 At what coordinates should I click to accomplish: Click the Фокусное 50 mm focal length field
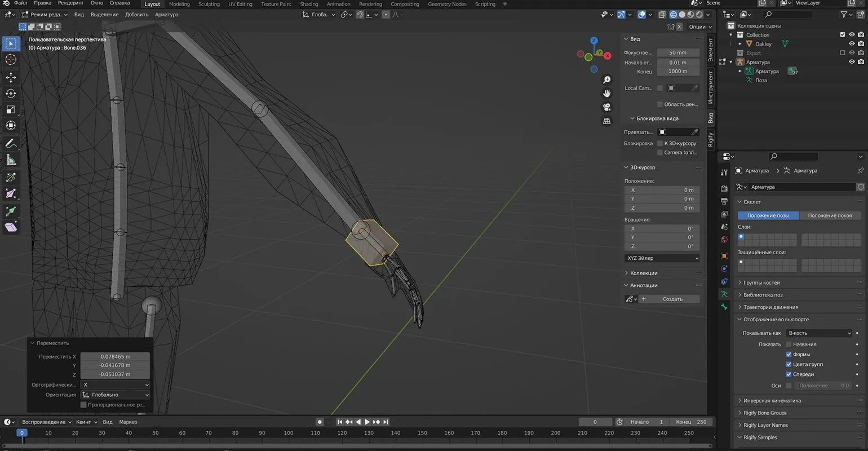coord(677,52)
